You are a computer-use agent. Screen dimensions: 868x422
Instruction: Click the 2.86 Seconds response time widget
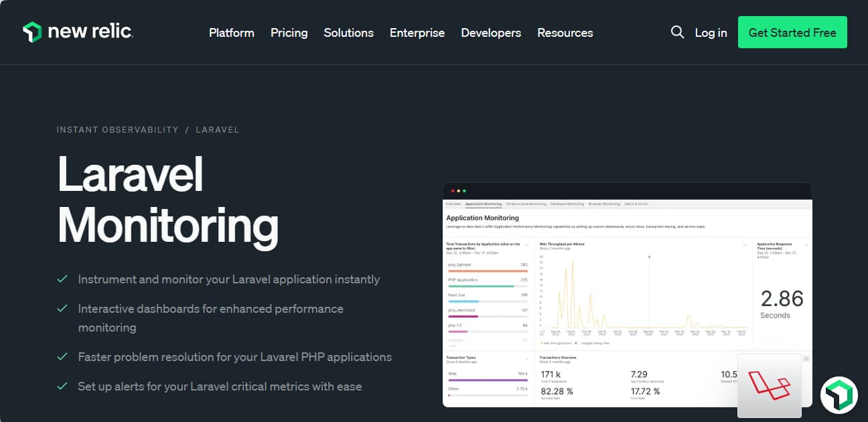pos(782,303)
